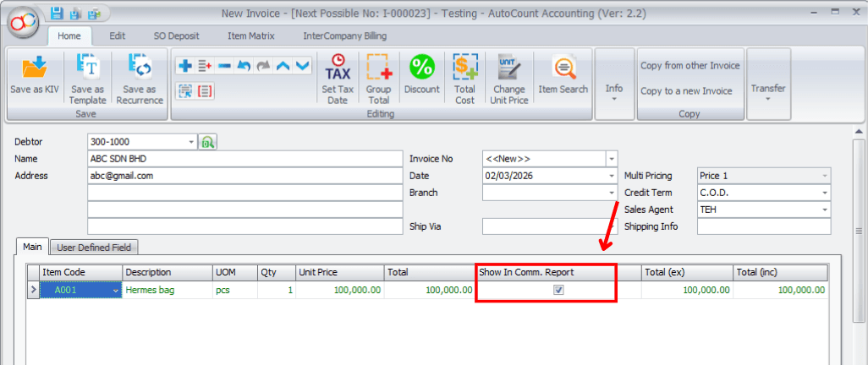Viewport: 868px width, 365px height.
Task: Select the Main tab
Action: tap(32, 247)
